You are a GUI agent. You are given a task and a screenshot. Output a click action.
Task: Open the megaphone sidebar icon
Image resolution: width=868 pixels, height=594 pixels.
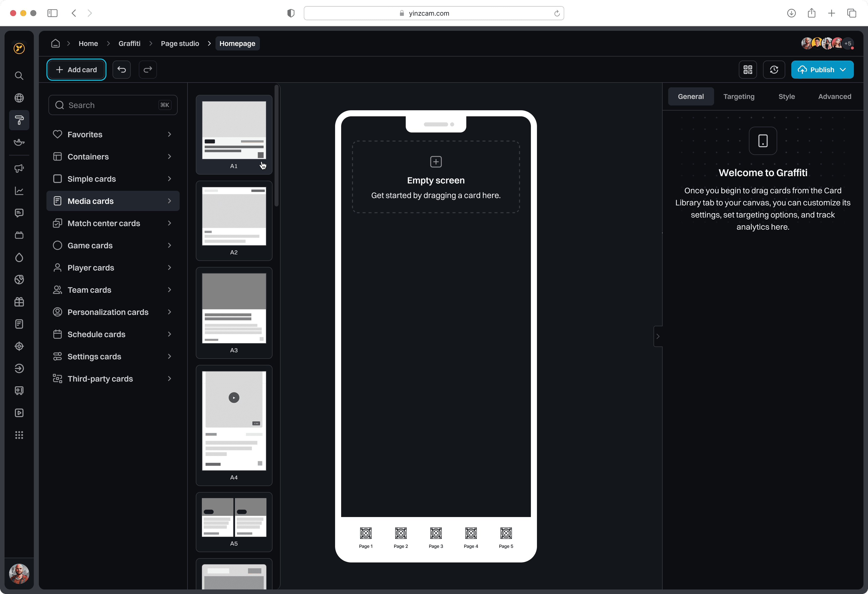[x=19, y=169]
